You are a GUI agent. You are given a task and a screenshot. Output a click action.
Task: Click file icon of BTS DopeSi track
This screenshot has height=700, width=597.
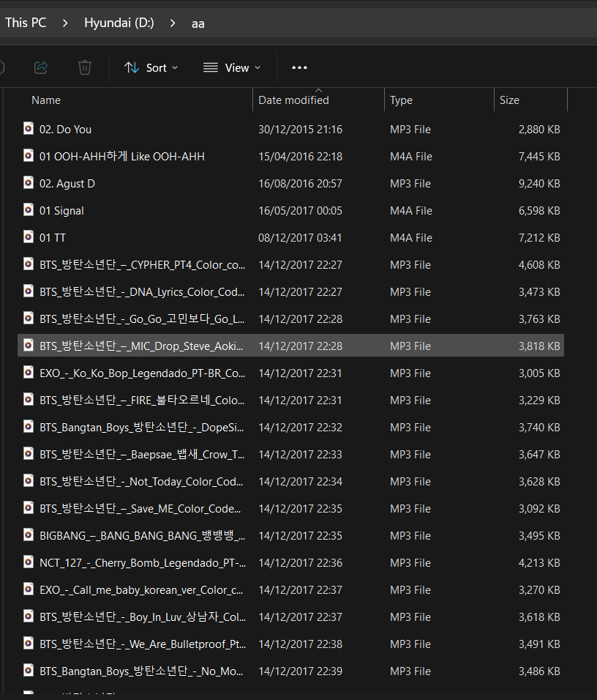click(29, 427)
